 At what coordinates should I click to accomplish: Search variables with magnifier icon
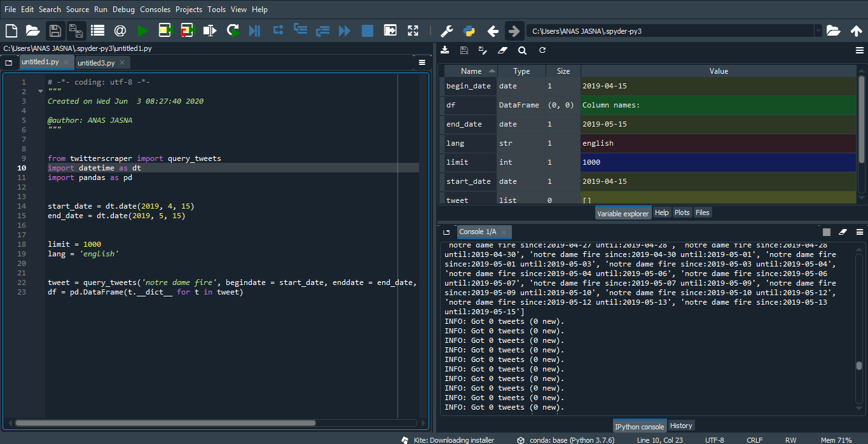pyautogui.click(x=522, y=50)
